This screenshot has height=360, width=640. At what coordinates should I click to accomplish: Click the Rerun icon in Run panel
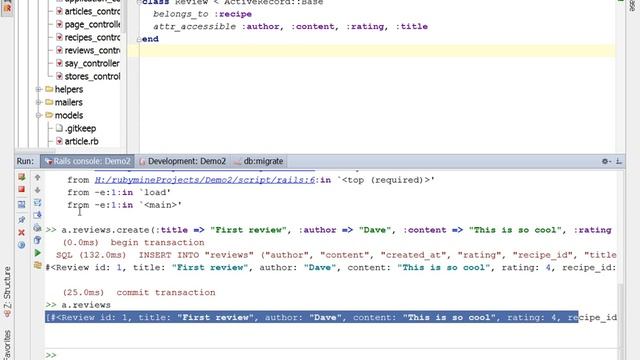(22, 177)
